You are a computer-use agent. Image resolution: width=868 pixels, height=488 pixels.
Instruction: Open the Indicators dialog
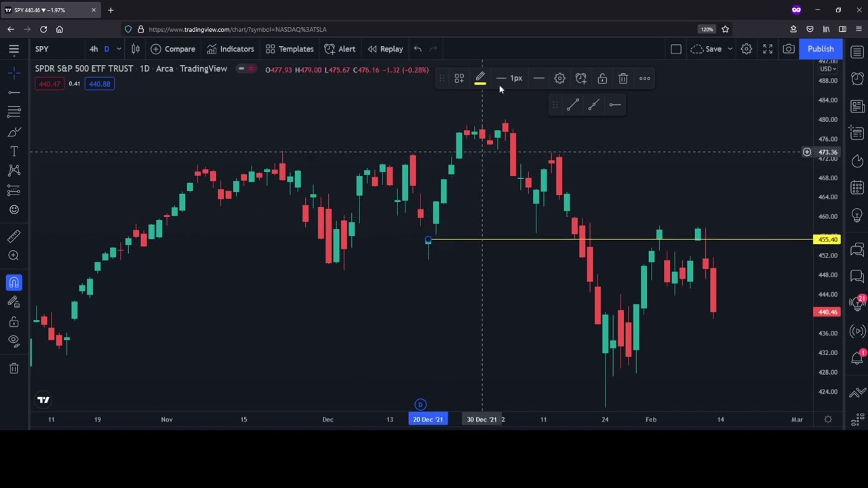point(230,49)
